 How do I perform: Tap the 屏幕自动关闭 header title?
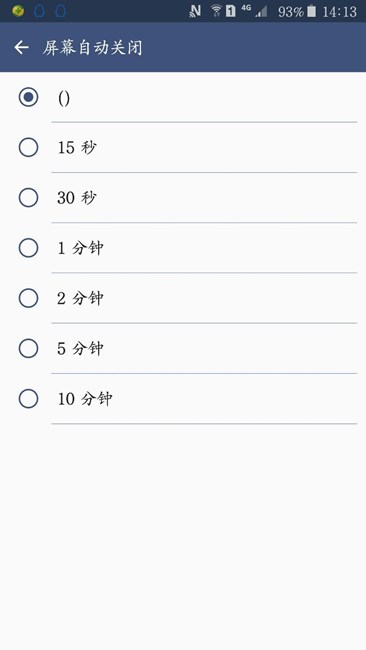[92, 47]
